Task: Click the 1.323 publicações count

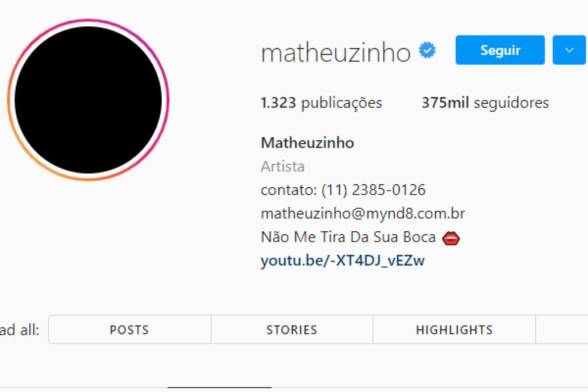Action: 321,103
